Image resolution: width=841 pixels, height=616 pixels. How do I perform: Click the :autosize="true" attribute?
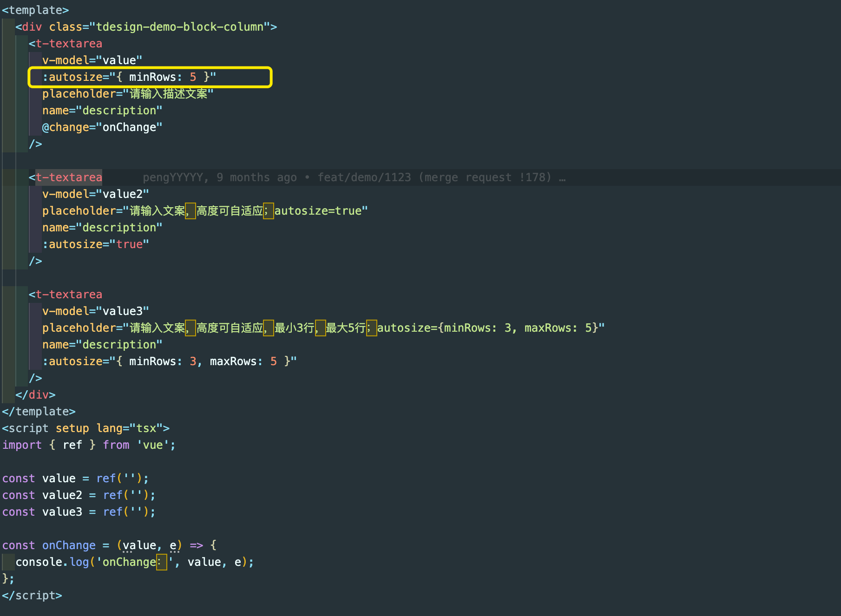click(x=95, y=244)
